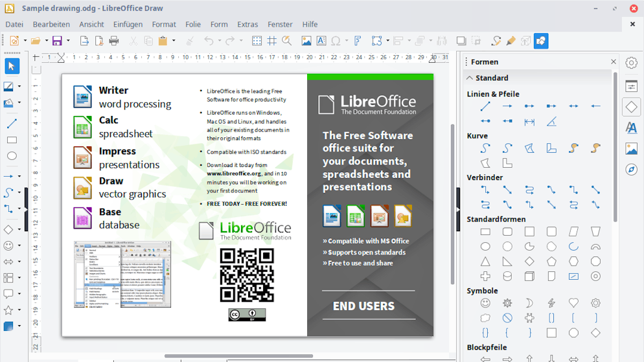Screen dimensions: 644x362
Task: Open the Bearbeiten menu
Action: pyautogui.click(x=51, y=24)
